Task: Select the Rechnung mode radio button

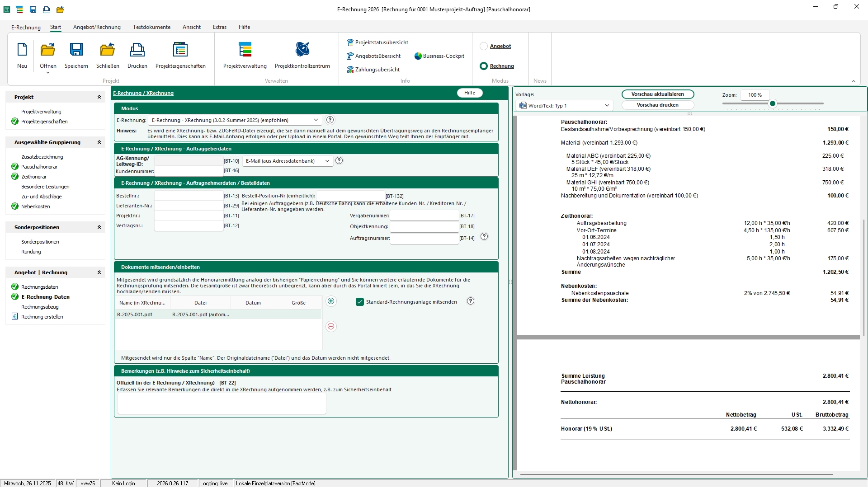Action: coord(484,66)
